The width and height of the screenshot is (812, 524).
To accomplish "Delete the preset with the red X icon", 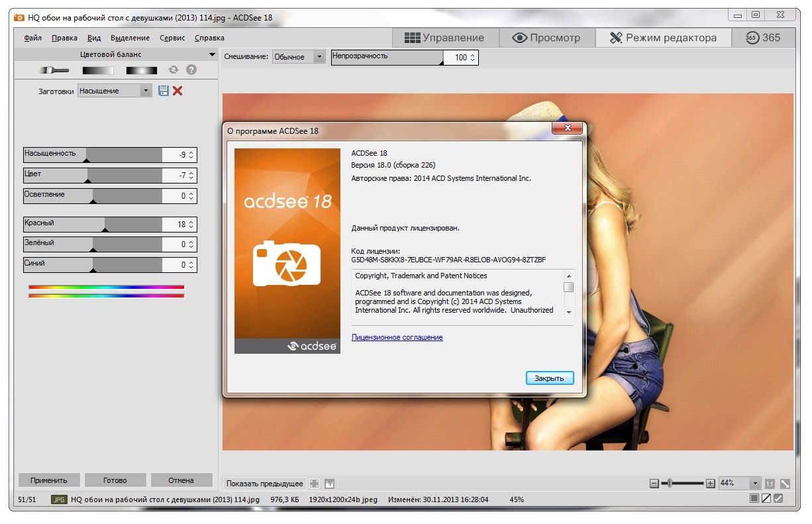I will coord(178,91).
